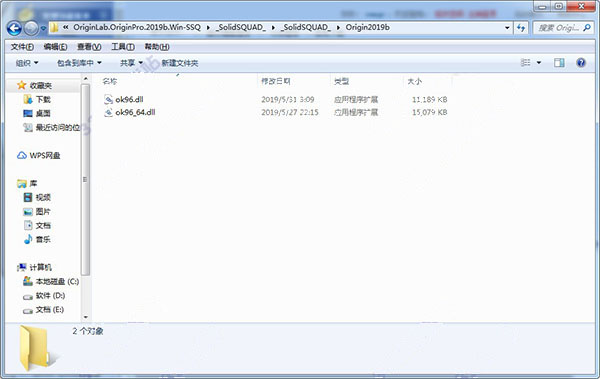Open the 组织 dropdown
The image size is (600, 379).
pos(27,63)
